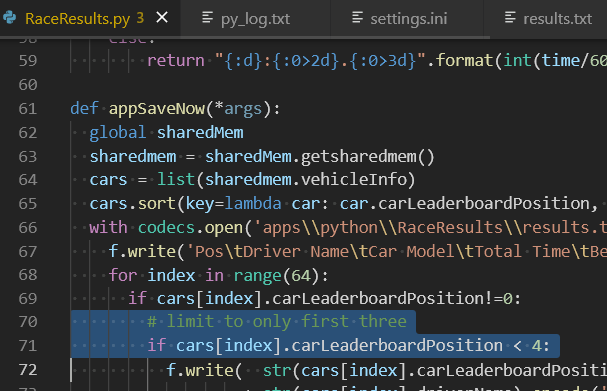The height and width of the screenshot is (391, 607).
Task: Click the '< 4:' condition on line 71
Action: click(531, 345)
